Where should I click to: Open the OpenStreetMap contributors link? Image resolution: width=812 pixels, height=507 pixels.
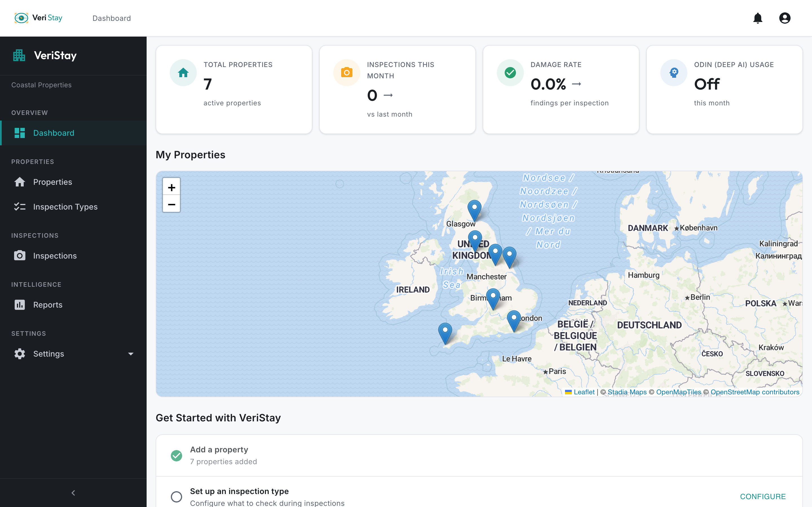tap(755, 392)
